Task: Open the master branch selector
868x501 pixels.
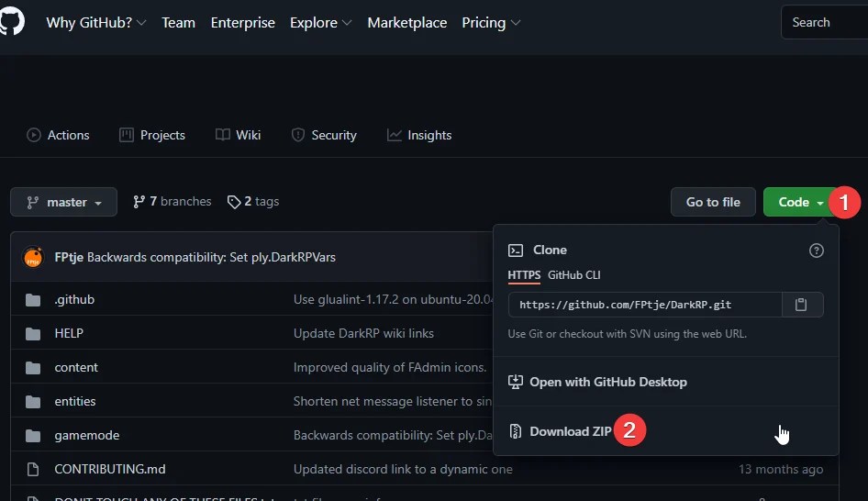Action: (x=63, y=202)
